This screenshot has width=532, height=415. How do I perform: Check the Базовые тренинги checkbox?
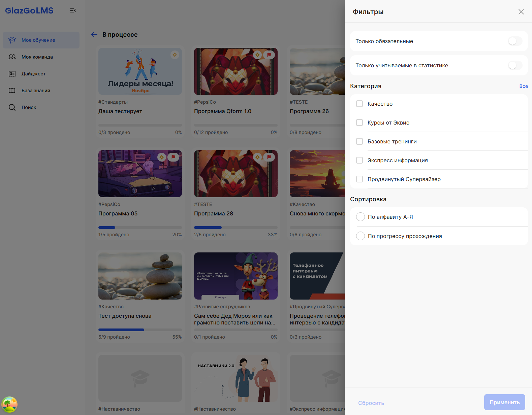[359, 141]
